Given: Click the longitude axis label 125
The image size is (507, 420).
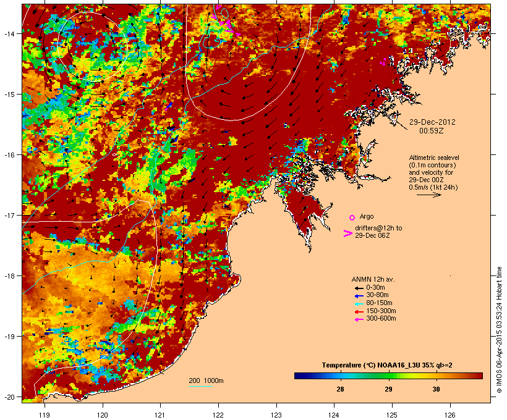Looking at the screenshot, I should point(392,415).
